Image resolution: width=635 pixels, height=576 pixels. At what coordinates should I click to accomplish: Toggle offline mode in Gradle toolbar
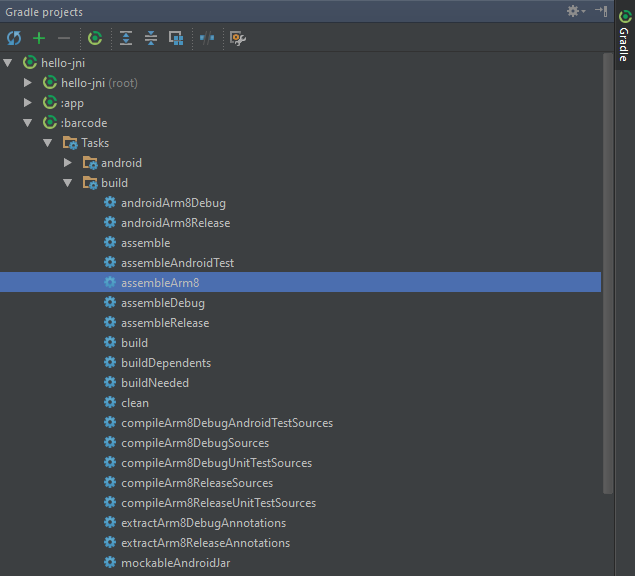207,38
